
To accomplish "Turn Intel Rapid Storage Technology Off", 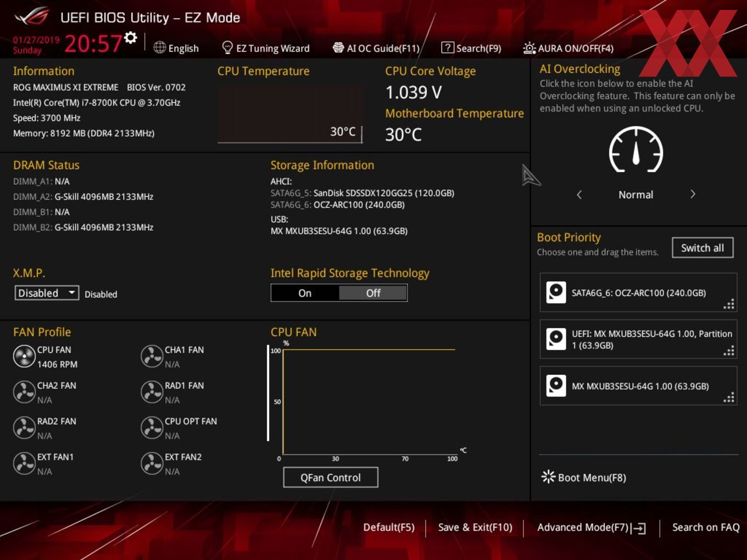I will coord(373,293).
